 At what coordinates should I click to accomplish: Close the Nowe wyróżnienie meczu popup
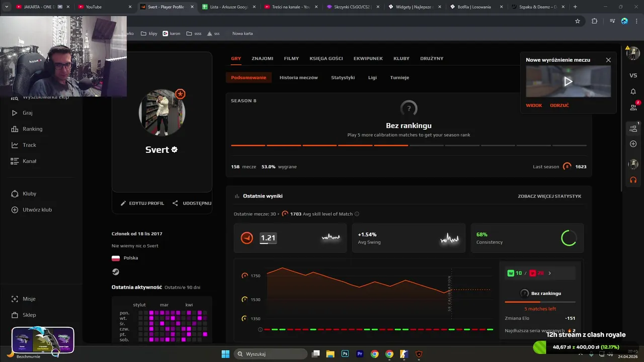608,60
